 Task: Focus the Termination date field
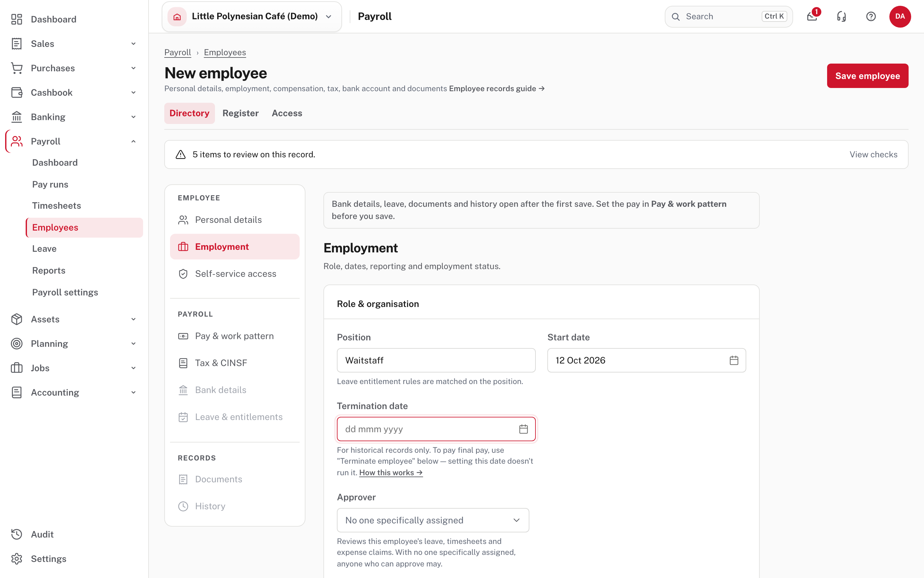(436, 429)
